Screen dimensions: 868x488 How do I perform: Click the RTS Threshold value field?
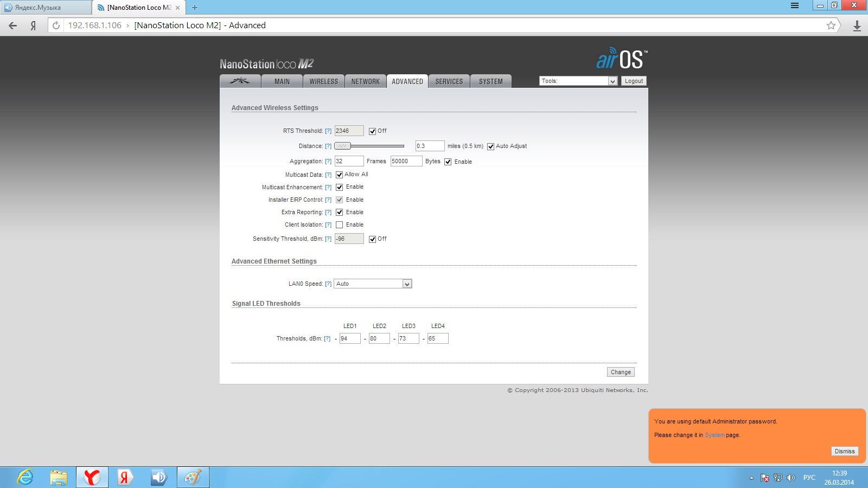[349, 131]
